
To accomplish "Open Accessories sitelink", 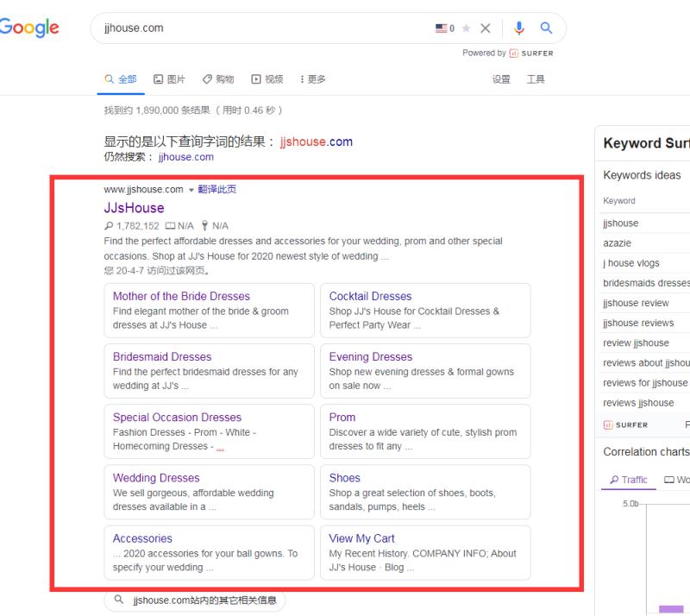I will [142, 538].
